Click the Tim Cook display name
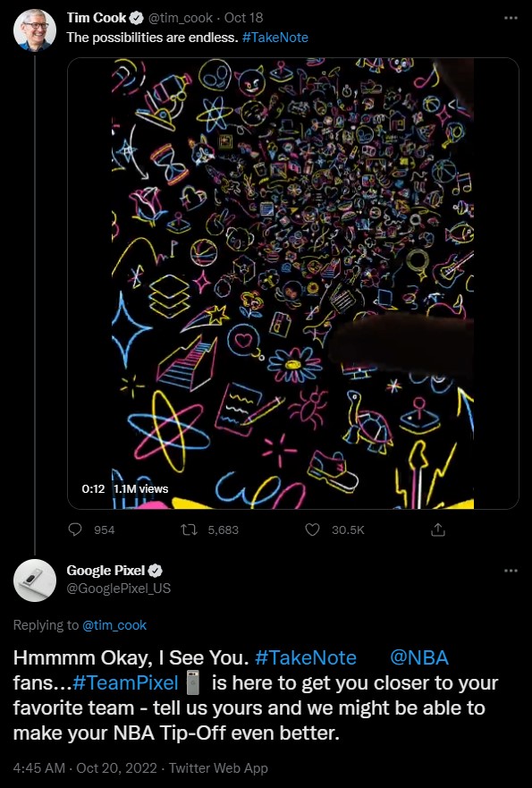The image size is (532, 788). pyautogui.click(x=97, y=18)
